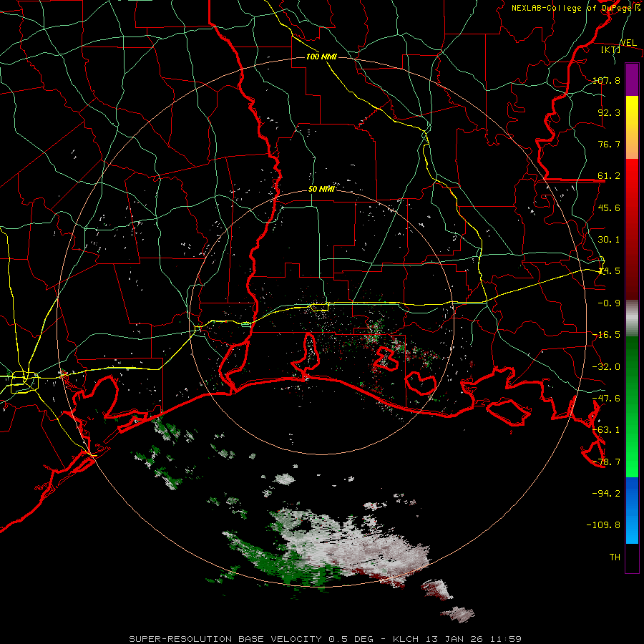Click the -63.1 velocity scale value
The width and height of the screenshot is (644, 644).
pyautogui.click(x=606, y=430)
